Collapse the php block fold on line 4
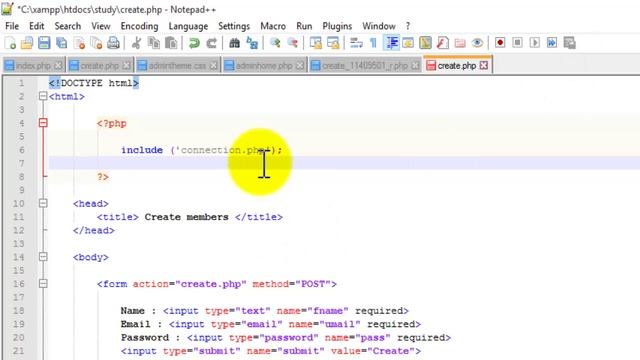Screen dimensions: 640x360 pyautogui.click(x=43, y=123)
